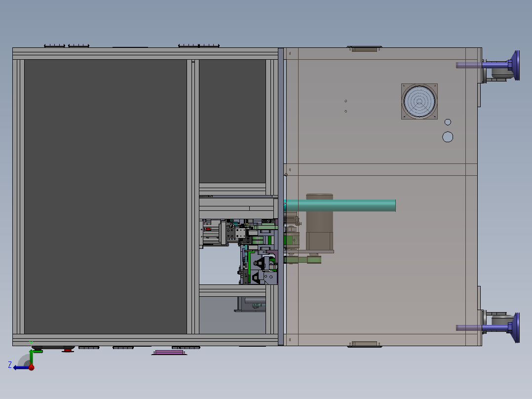Select the handle on the cabinet's top edge
Image resolution: width=532 pixels, height=399 pixels.
click(x=364, y=49)
